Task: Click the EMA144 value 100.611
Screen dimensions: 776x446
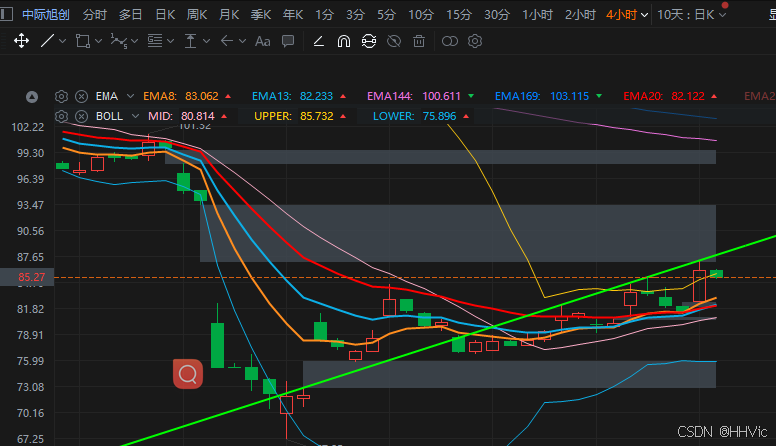Action: click(441, 96)
